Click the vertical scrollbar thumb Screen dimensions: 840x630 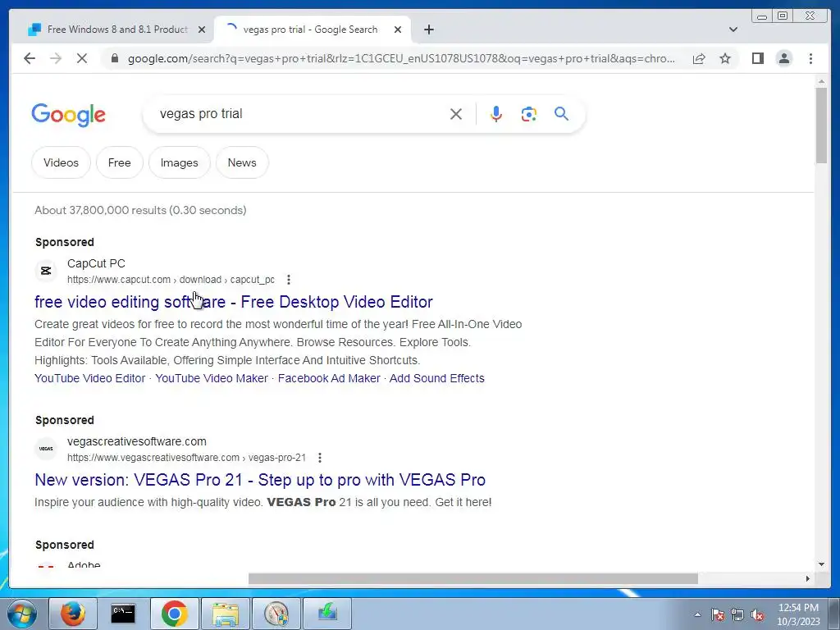[x=821, y=125]
